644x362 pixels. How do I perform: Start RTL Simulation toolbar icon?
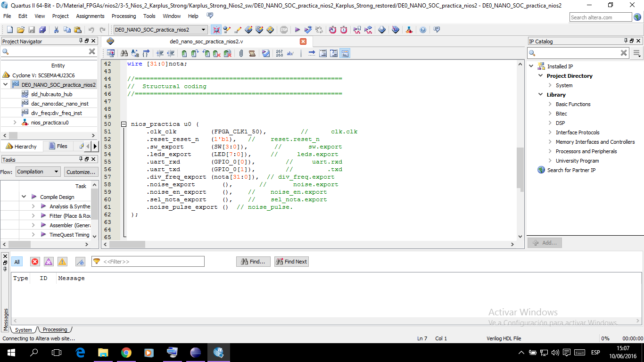[x=357, y=30]
